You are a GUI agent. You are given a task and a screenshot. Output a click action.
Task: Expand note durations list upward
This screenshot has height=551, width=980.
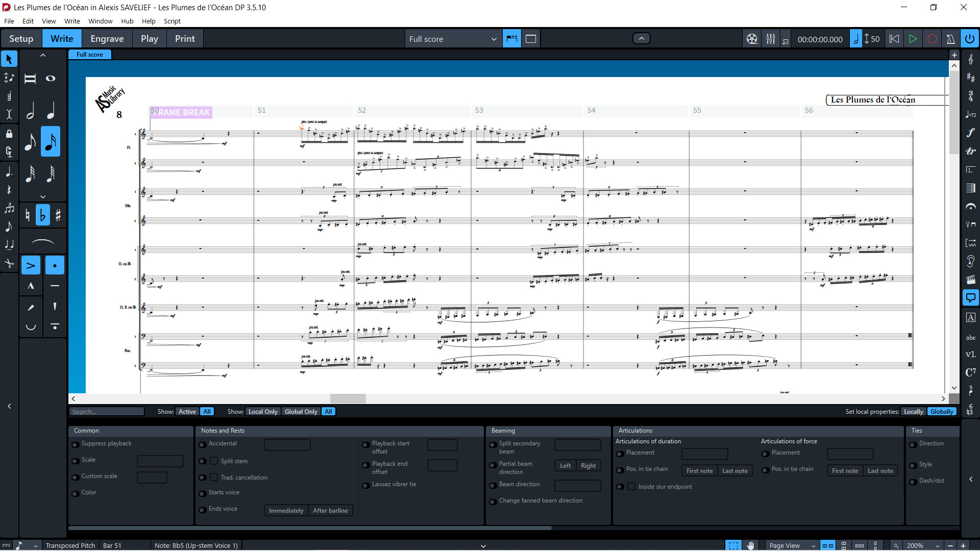[43, 55]
